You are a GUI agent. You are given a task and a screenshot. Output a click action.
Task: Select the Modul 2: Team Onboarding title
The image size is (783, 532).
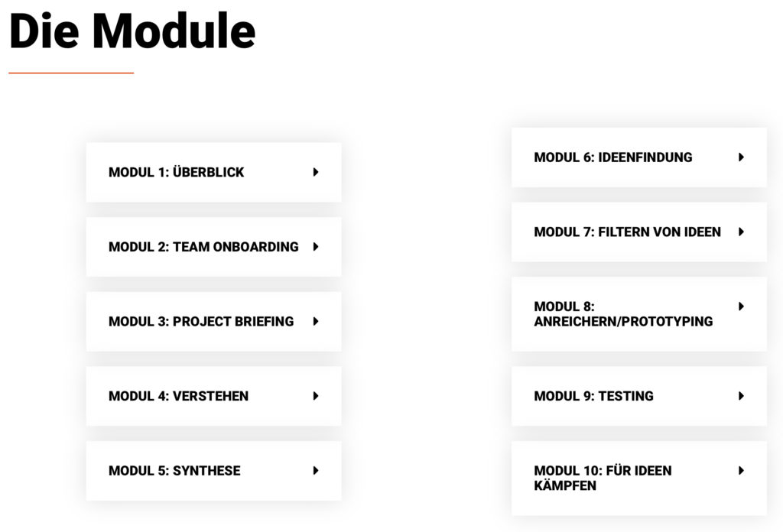pyautogui.click(x=203, y=247)
